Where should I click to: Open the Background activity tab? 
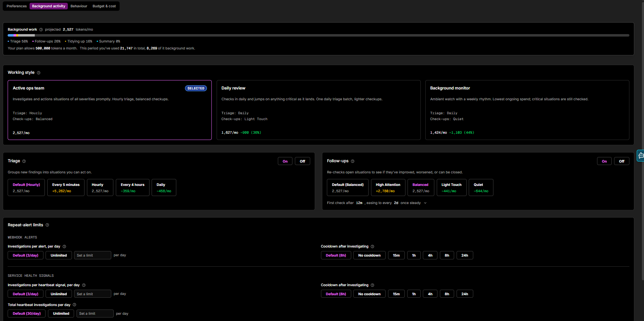49,6
